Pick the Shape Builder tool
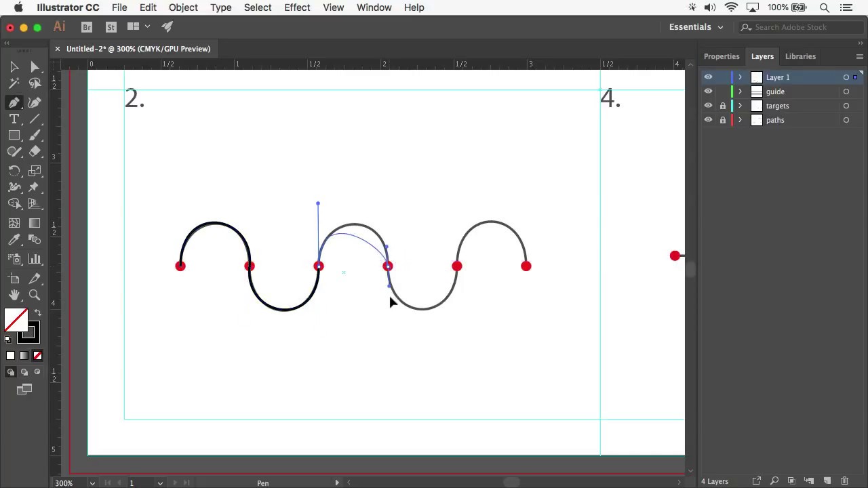Image resolution: width=868 pixels, height=488 pixels. [x=14, y=203]
